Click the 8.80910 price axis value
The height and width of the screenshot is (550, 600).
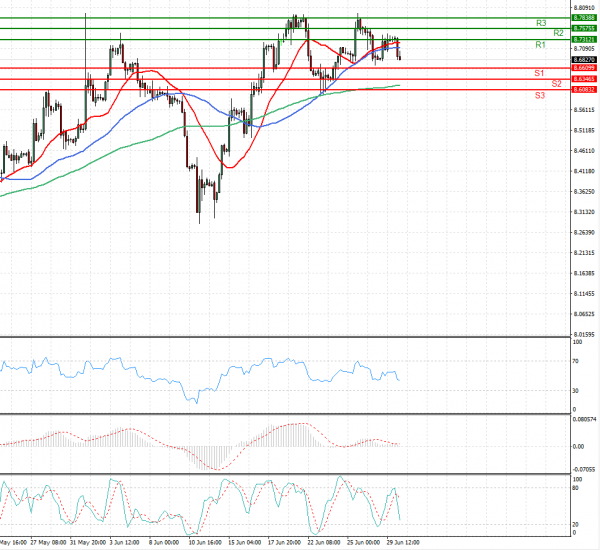click(584, 7)
